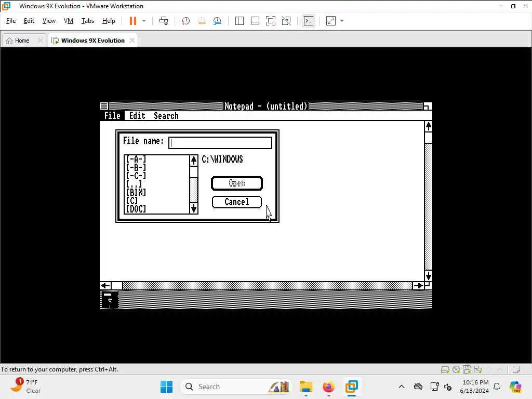Open the Notepad Search menu
The image size is (532, 399).
coord(166,116)
